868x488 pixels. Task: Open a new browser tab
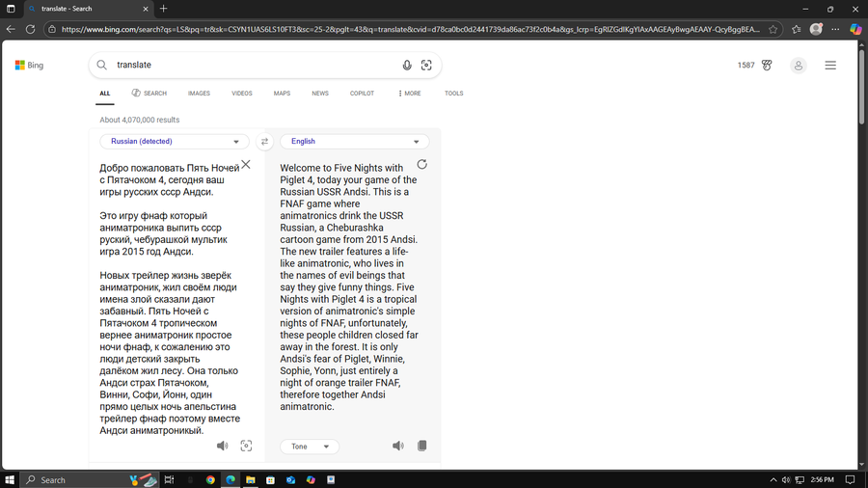[x=163, y=9]
